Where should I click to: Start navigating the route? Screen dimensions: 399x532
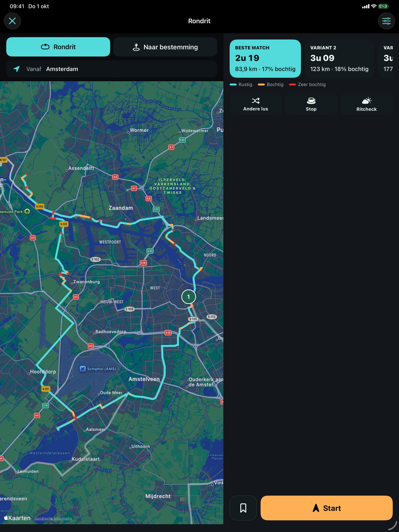tap(326, 508)
